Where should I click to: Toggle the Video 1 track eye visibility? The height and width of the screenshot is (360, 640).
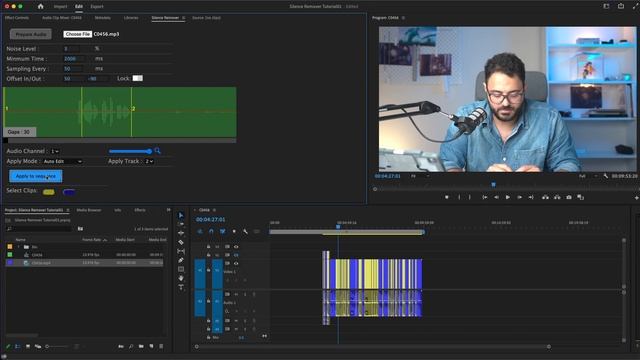[236, 263]
